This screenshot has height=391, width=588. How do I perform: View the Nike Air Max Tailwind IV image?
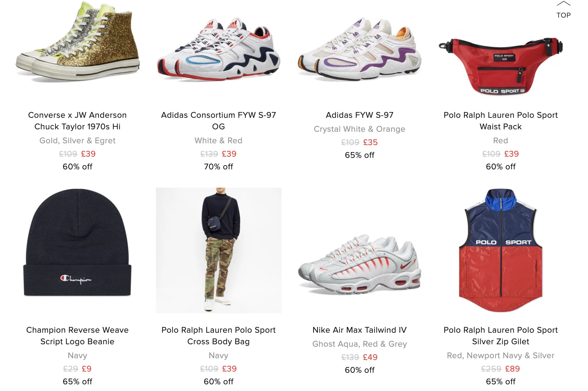click(x=360, y=264)
